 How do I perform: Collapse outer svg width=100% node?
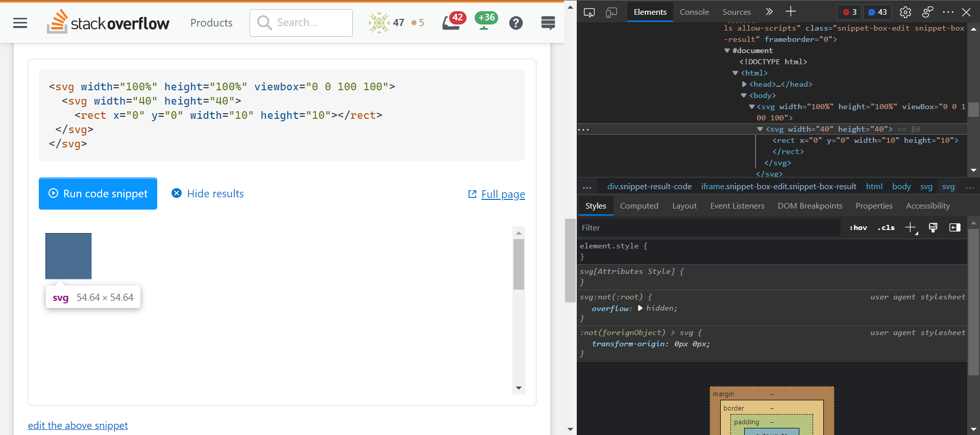pos(752,107)
